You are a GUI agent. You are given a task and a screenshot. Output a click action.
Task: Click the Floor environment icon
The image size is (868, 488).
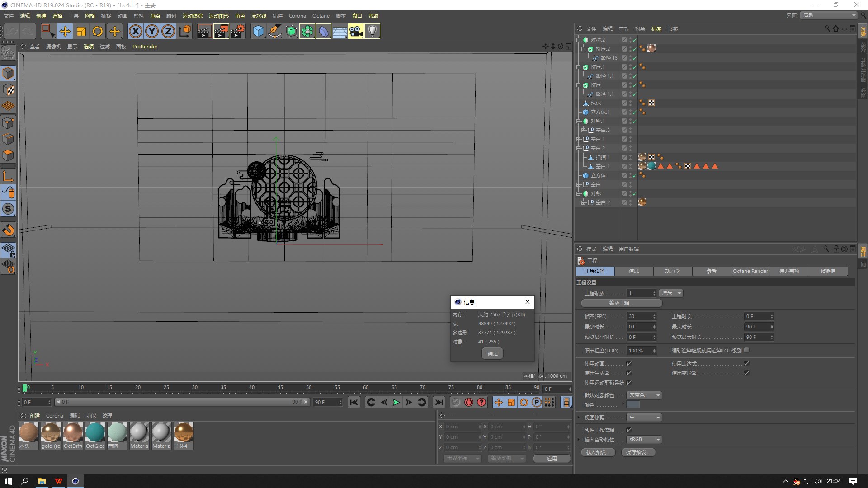pos(340,31)
